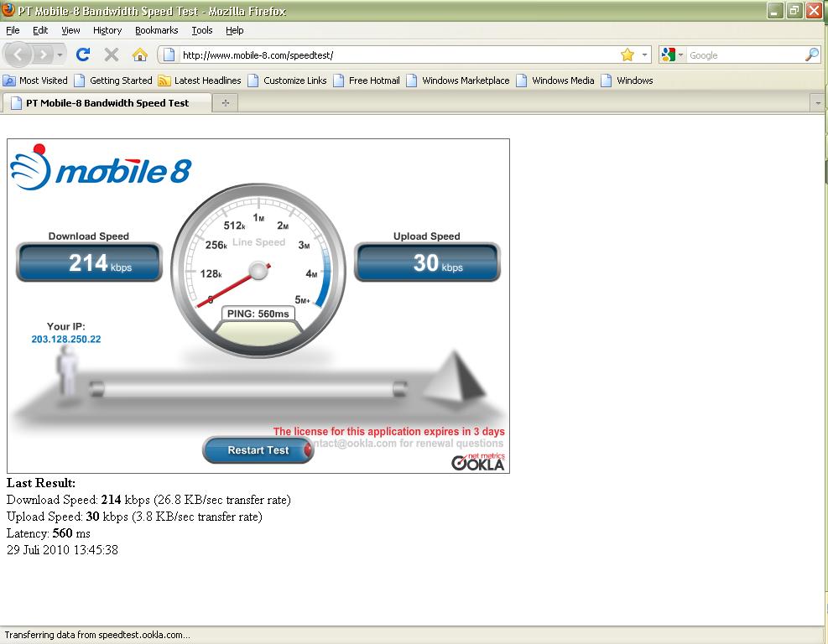Screen dimensions: 828x644
Task: Open the Bookmarks menu
Action: [156, 30]
